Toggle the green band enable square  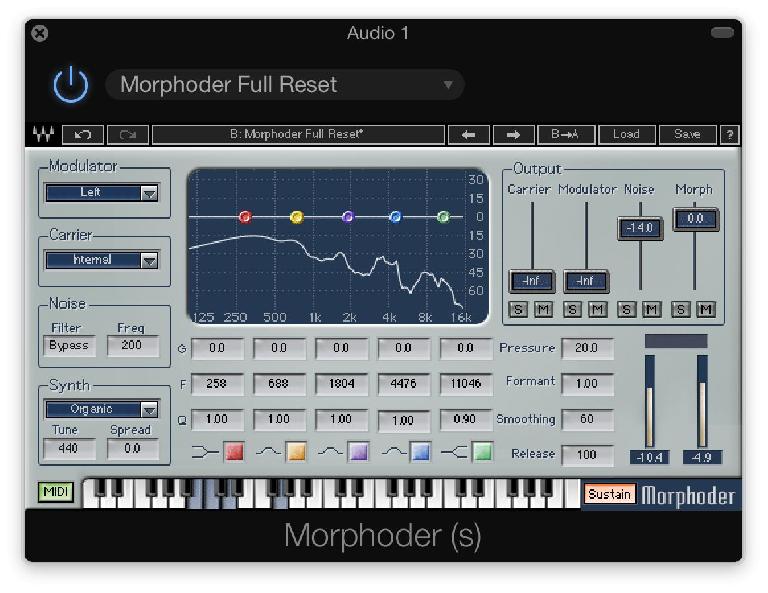[x=482, y=451]
